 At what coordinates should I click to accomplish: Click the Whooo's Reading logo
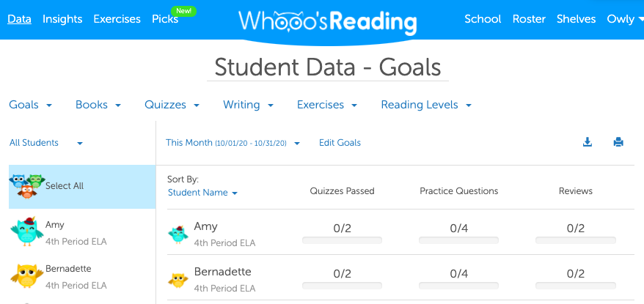(327, 21)
